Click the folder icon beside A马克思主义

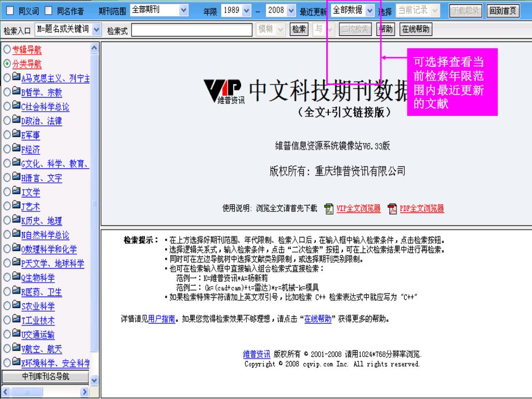16,76
